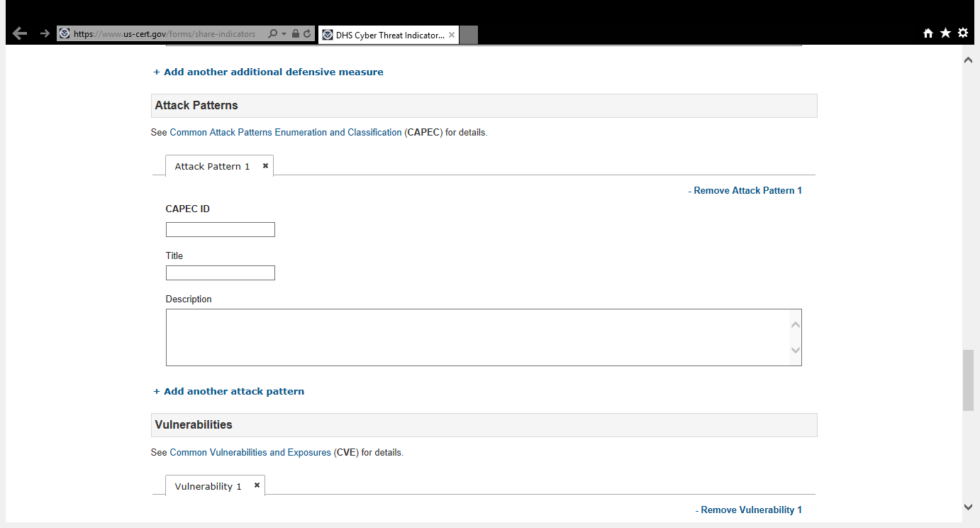Open the browser Tools gear icon
The image size is (980, 528).
pyautogui.click(x=962, y=33)
